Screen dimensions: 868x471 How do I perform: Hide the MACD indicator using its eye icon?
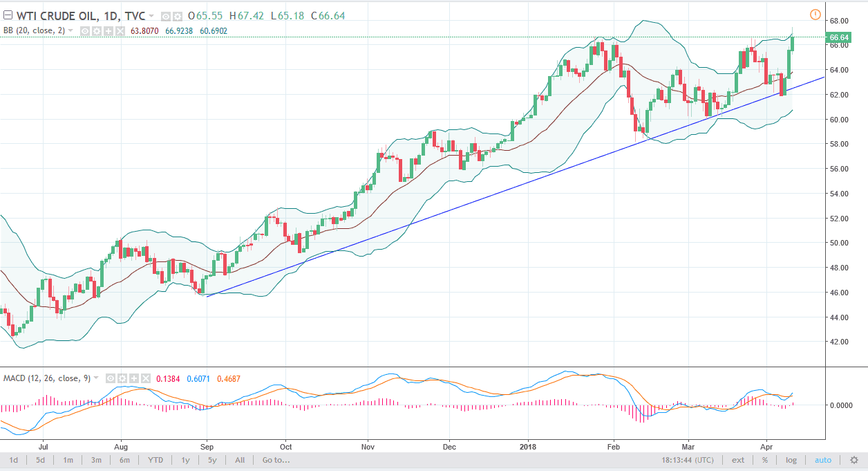110,378
